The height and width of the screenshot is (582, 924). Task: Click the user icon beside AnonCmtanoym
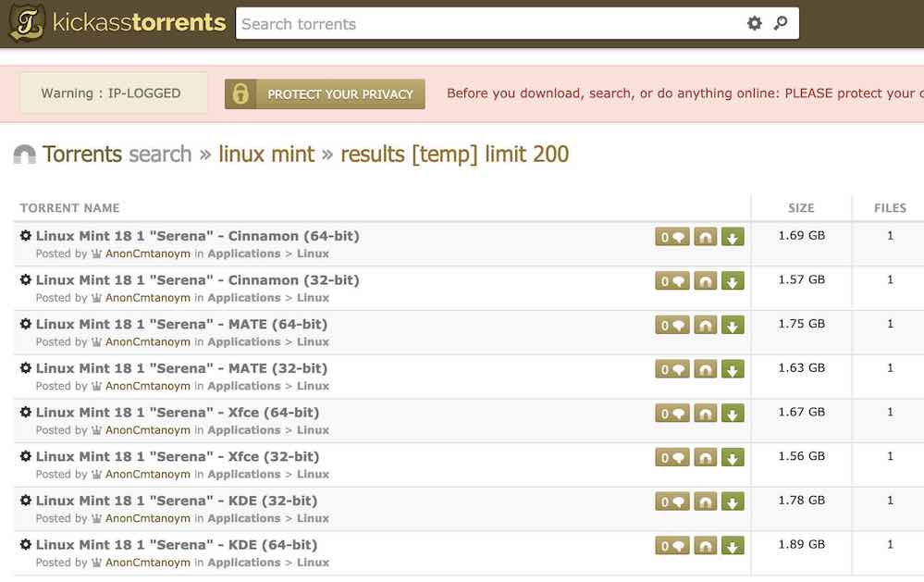[x=96, y=254]
